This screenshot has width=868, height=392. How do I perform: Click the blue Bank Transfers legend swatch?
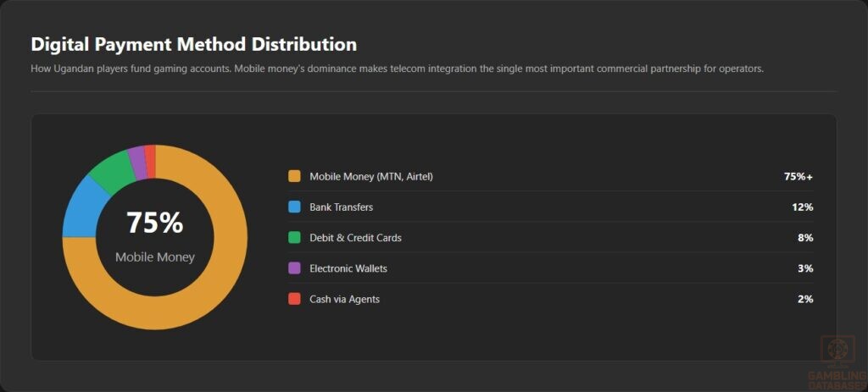[x=294, y=207]
